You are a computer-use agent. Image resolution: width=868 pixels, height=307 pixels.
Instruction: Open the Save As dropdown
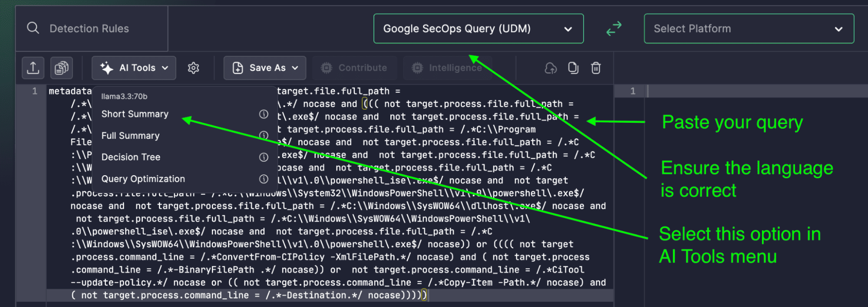265,68
